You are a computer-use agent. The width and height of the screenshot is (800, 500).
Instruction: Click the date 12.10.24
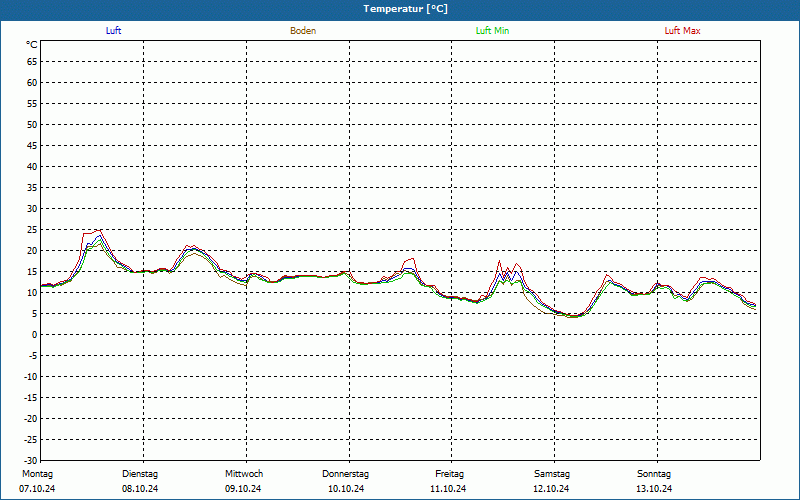[551, 489]
